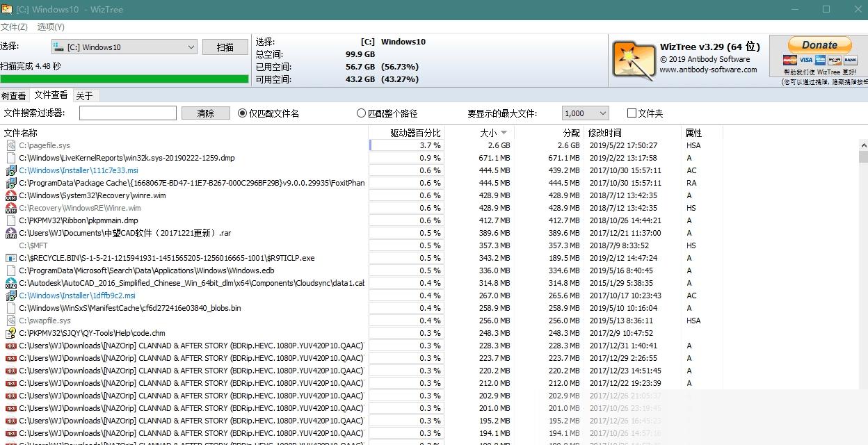Screen dimensions: 868x445
Task: Open the 关于 tab
Action: pyautogui.click(x=84, y=96)
